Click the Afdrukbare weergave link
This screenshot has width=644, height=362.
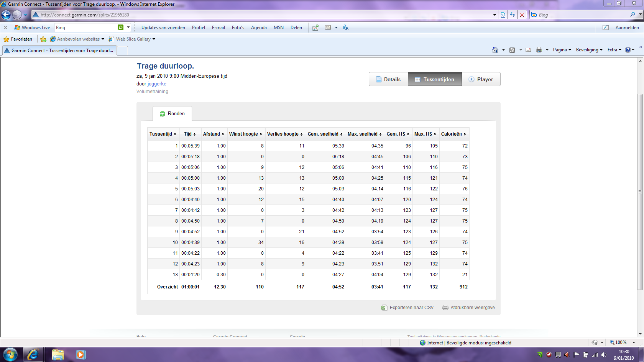[469, 308]
